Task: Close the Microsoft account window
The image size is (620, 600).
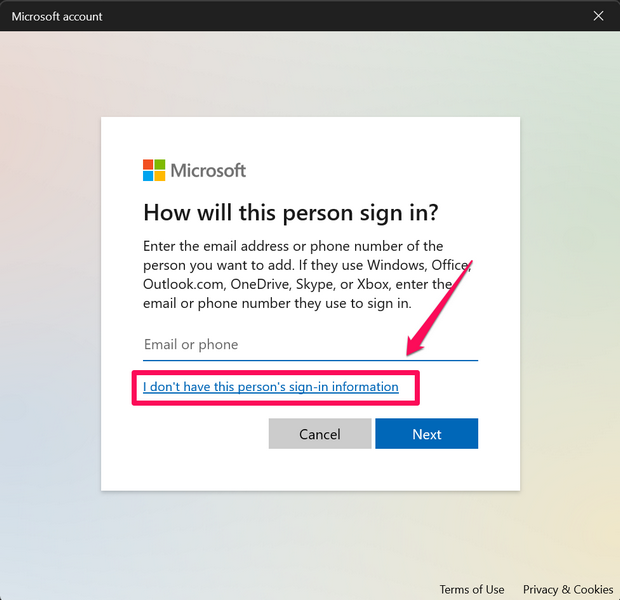Action: (598, 16)
